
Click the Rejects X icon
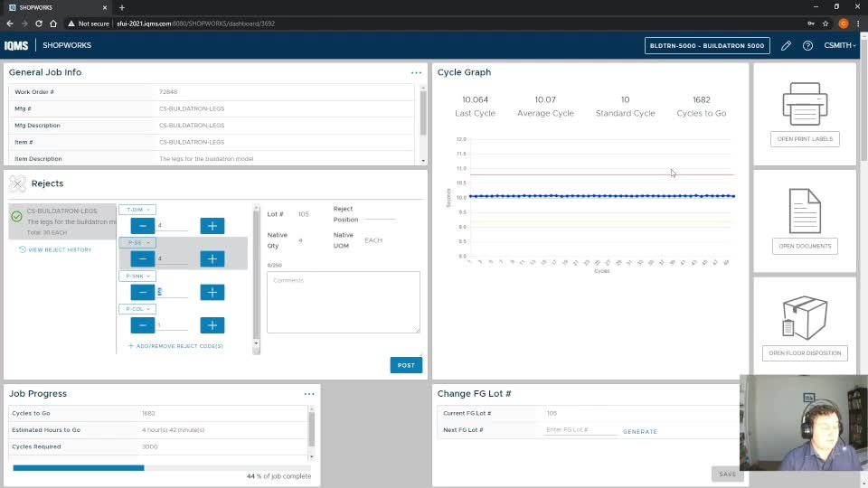(x=18, y=183)
